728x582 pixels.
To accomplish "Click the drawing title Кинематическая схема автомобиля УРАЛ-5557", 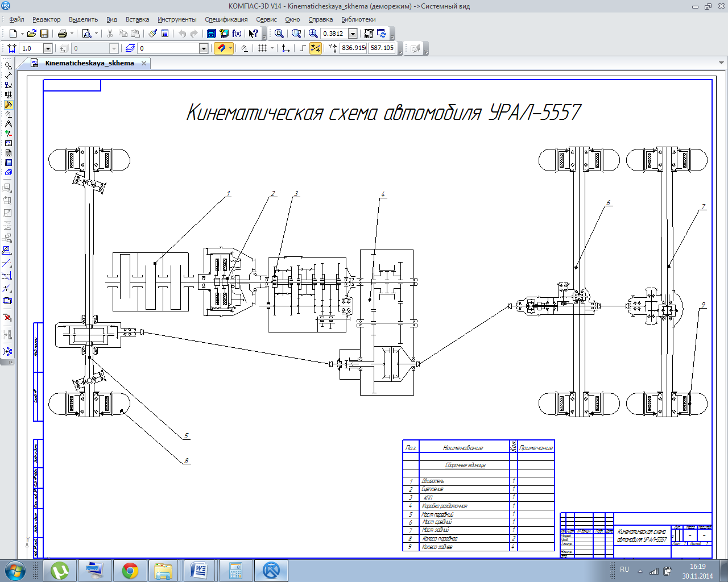I will pos(384,112).
